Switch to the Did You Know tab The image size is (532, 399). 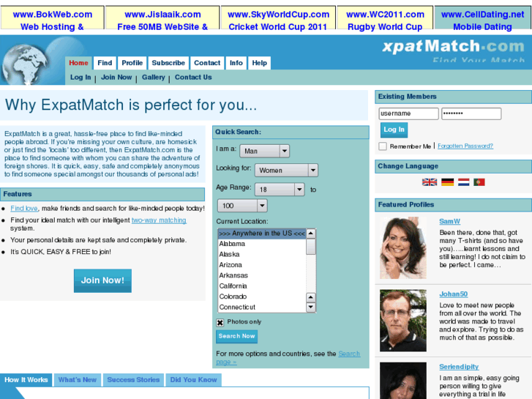193,380
